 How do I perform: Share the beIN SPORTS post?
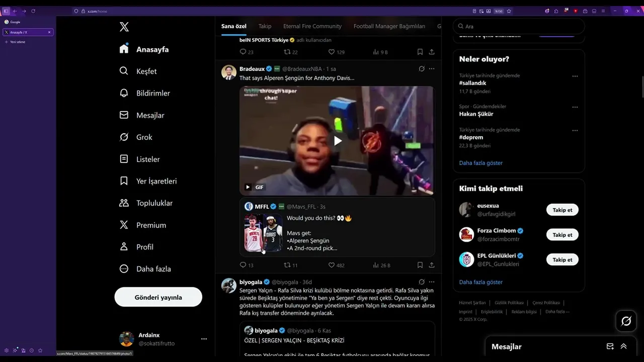432,52
